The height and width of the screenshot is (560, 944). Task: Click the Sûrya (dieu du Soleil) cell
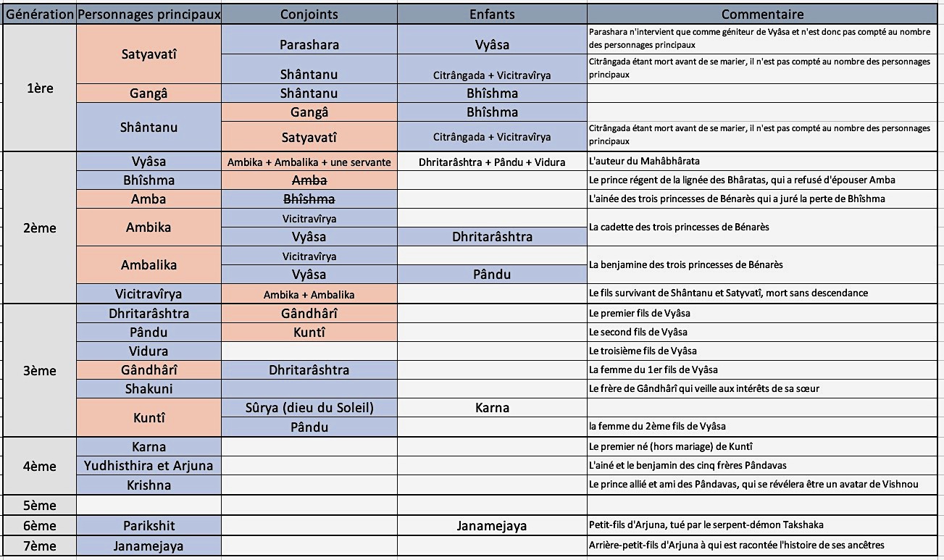coord(309,407)
